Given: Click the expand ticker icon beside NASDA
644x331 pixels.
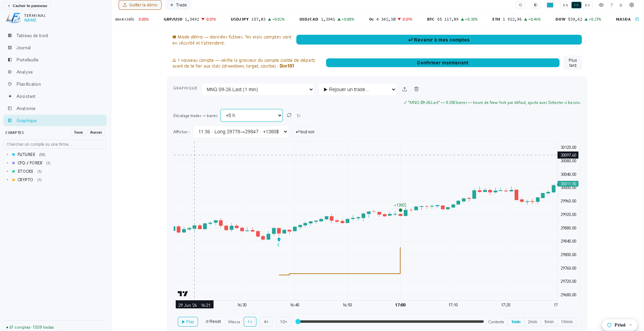Looking at the screenshot, I should pos(637,19).
